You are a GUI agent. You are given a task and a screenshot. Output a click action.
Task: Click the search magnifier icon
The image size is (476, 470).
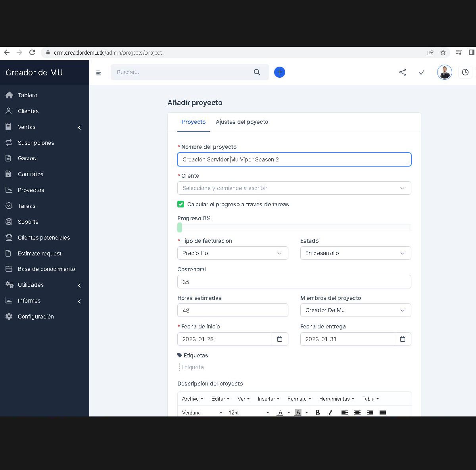(257, 72)
